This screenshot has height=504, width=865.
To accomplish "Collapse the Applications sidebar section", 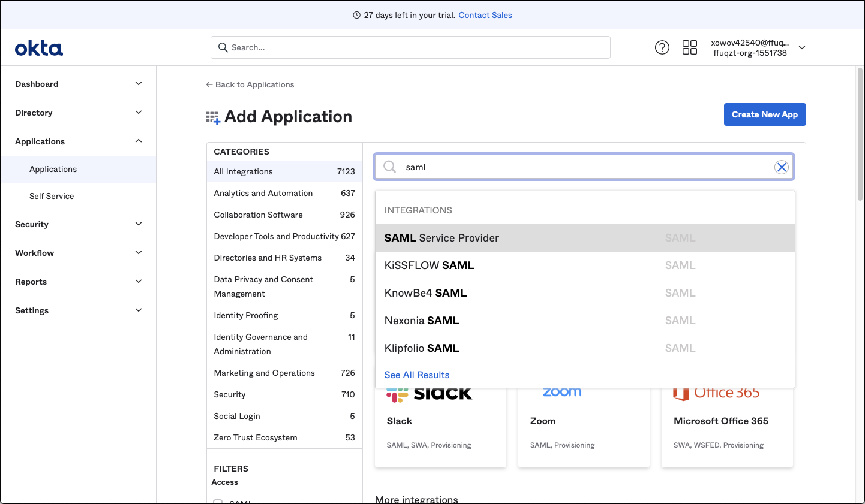I will pyautogui.click(x=139, y=141).
